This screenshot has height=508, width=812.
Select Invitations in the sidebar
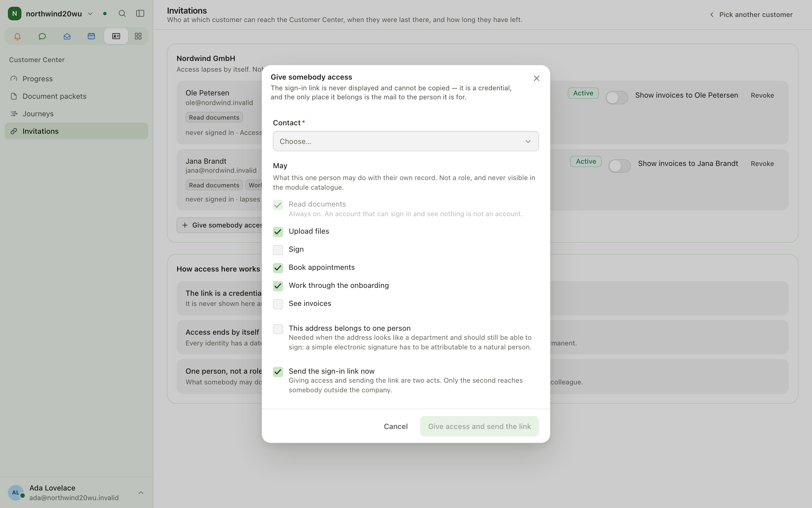pyautogui.click(x=76, y=131)
